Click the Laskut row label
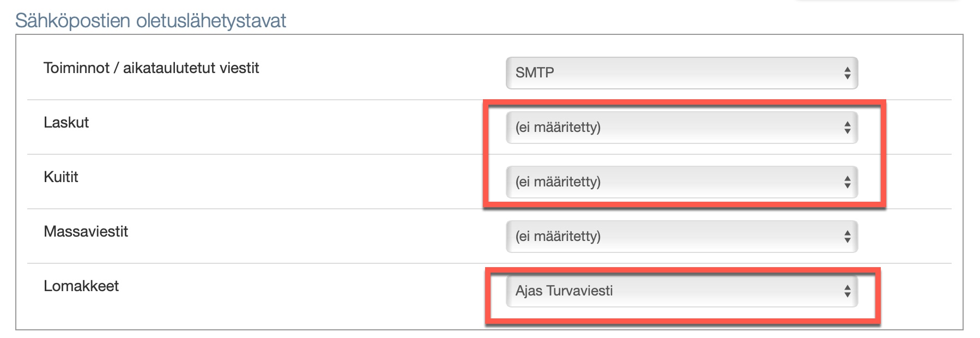This screenshot has width=980, height=338. pyautogui.click(x=66, y=123)
